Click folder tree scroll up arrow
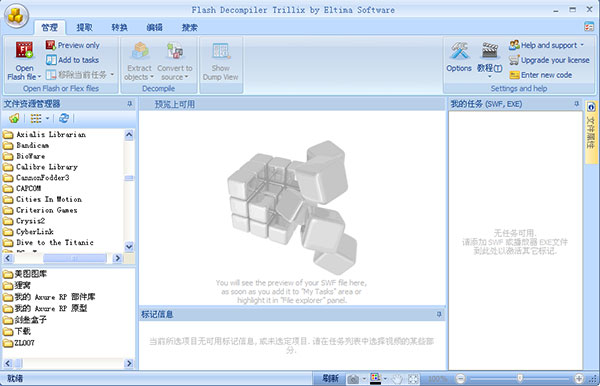 [129, 135]
